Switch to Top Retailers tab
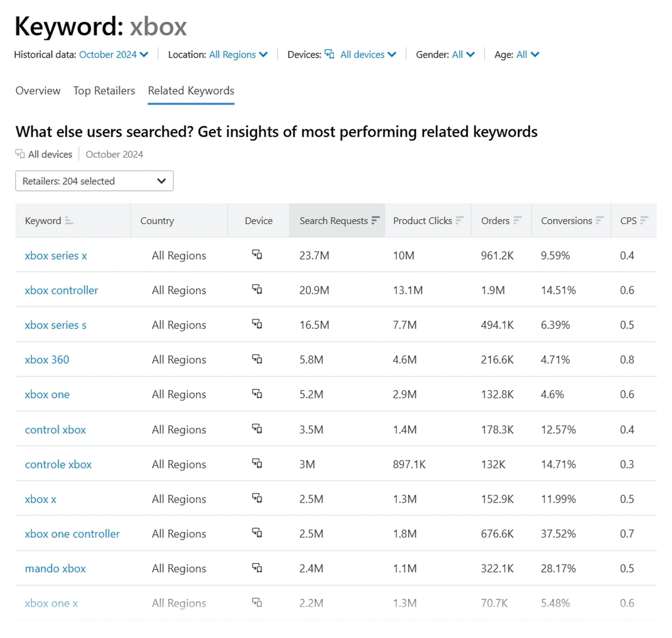The height and width of the screenshot is (638, 672). click(x=104, y=91)
